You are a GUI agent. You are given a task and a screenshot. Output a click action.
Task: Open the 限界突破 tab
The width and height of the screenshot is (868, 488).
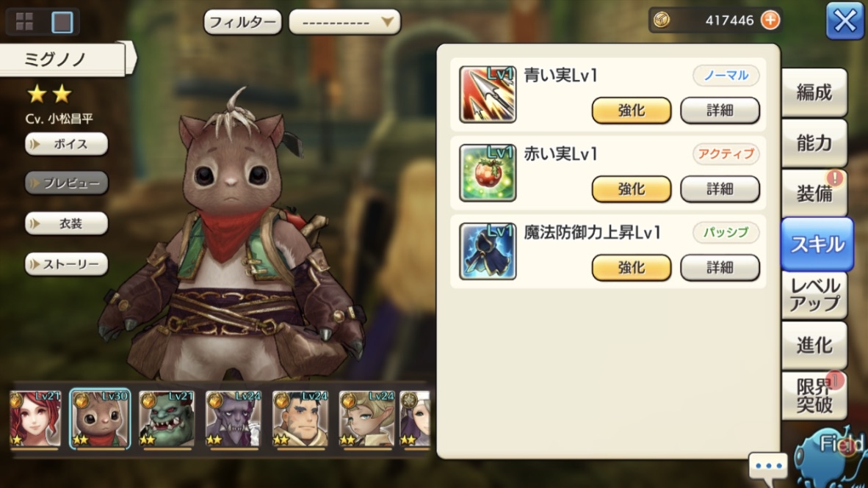pos(814,396)
